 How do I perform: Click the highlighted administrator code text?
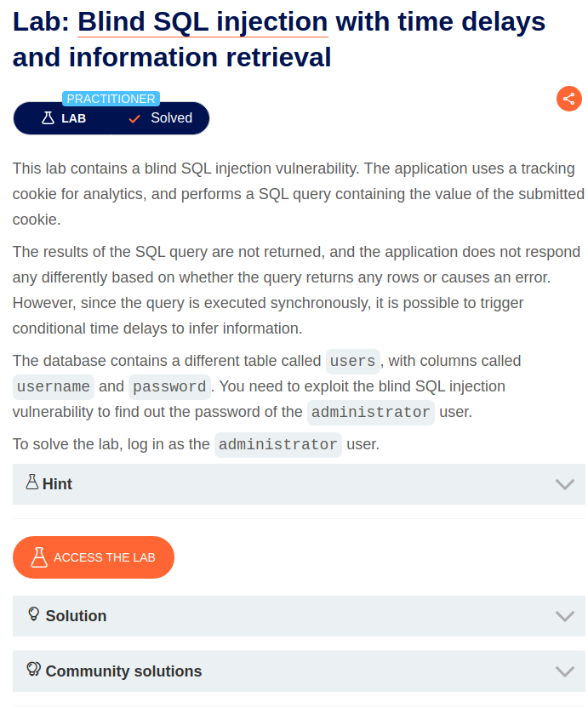pyautogui.click(x=371, y=413)
